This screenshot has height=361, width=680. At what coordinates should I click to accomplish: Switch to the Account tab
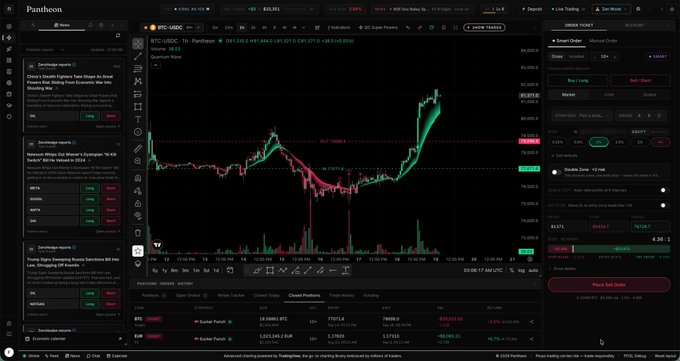(634, 25)
